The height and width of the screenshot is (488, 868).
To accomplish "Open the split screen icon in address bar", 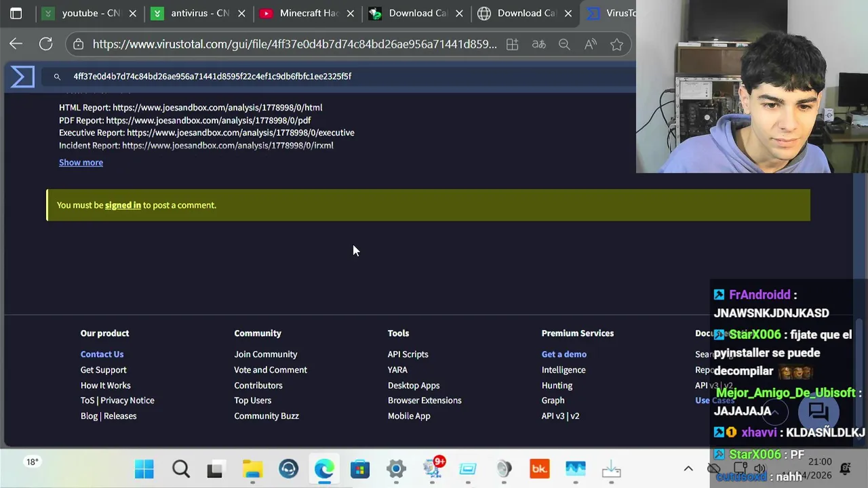I will coord(512,44).
